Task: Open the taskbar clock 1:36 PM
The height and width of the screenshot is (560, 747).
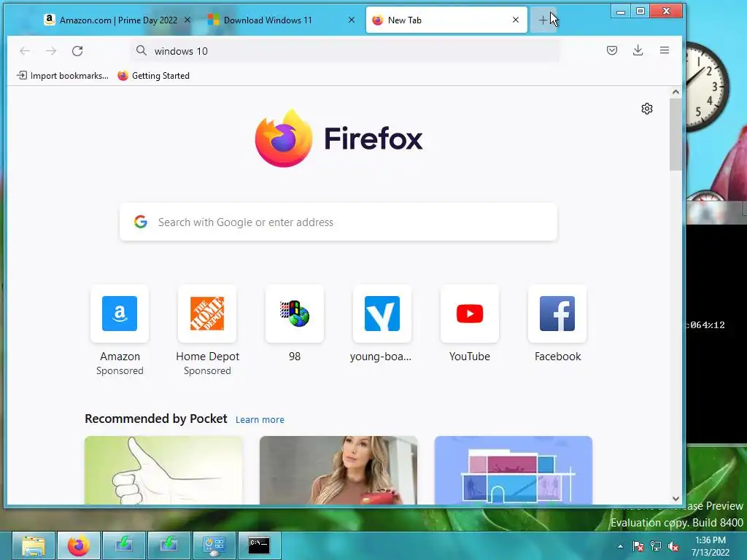Action: (x=711, y=546)
